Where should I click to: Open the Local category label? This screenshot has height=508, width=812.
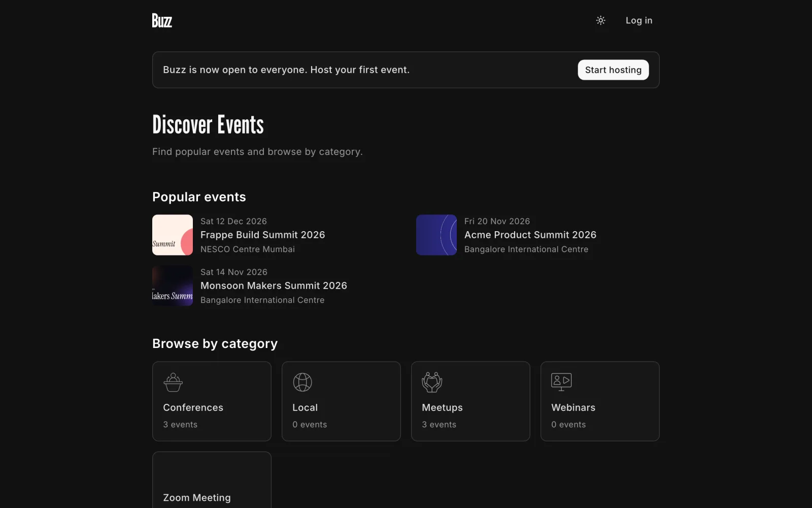(305, 407)
